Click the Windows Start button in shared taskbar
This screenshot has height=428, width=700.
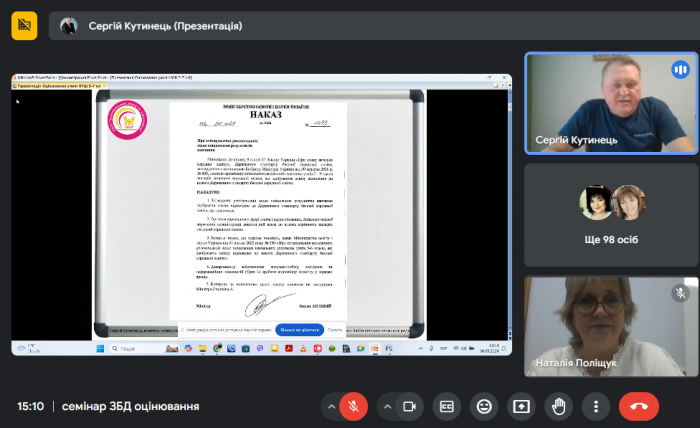pos(99,348)
